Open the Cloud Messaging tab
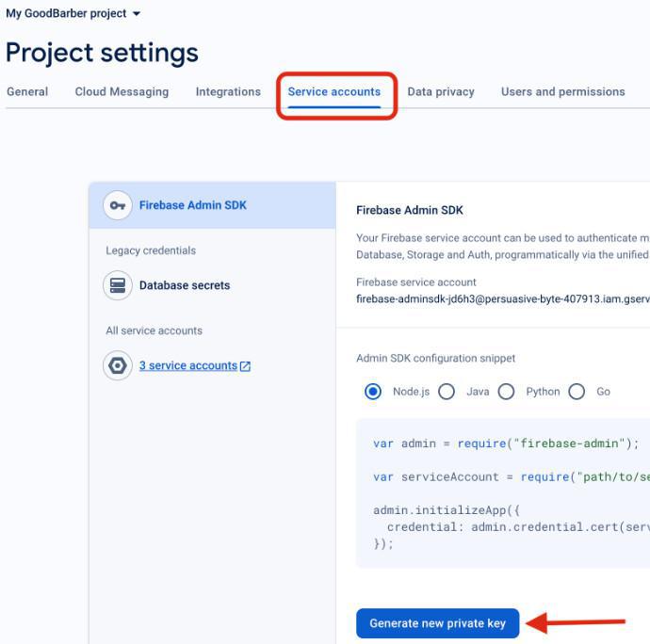This screenshot has width=650, height=644. point(122,92)
